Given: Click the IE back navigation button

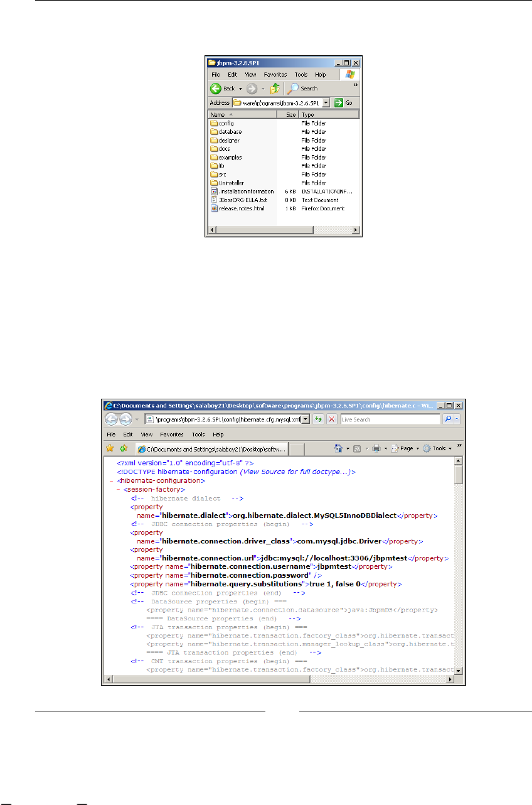Looking at the screenshot, I should coord(112,419).
